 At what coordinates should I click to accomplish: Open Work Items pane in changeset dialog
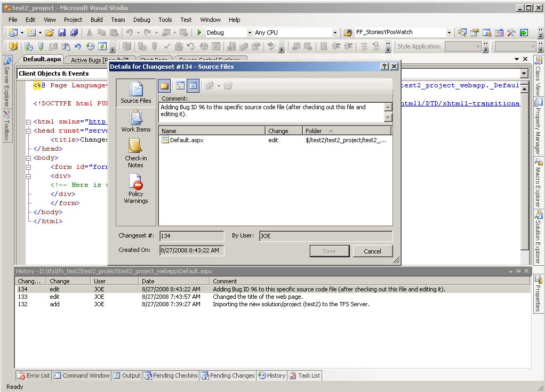click(x=136, y=121)
